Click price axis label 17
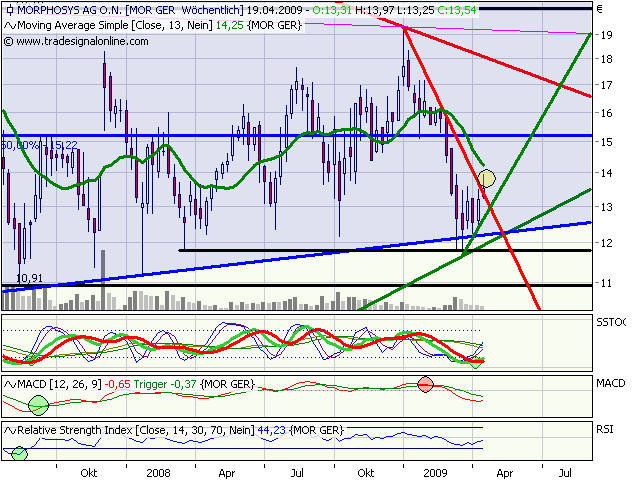This screenshot has height=480, width=640. [607, 85]
